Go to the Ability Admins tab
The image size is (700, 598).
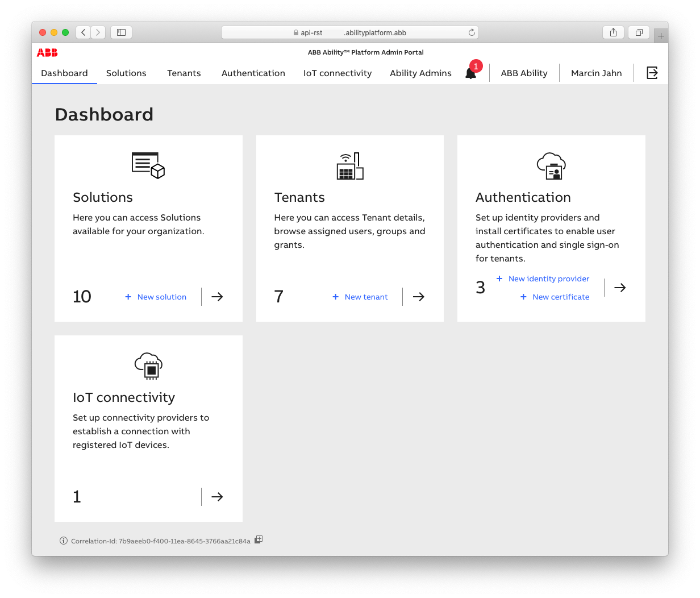[421, 73]
